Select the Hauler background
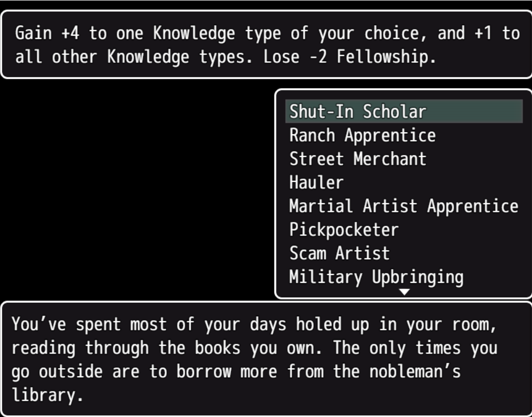 316,183
